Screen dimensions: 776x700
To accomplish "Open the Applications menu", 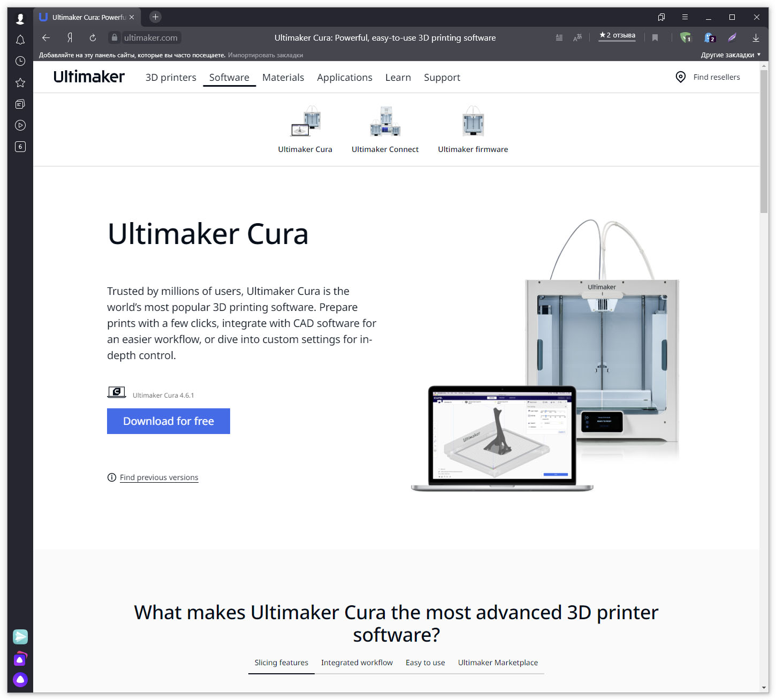I will pos(345,78).
